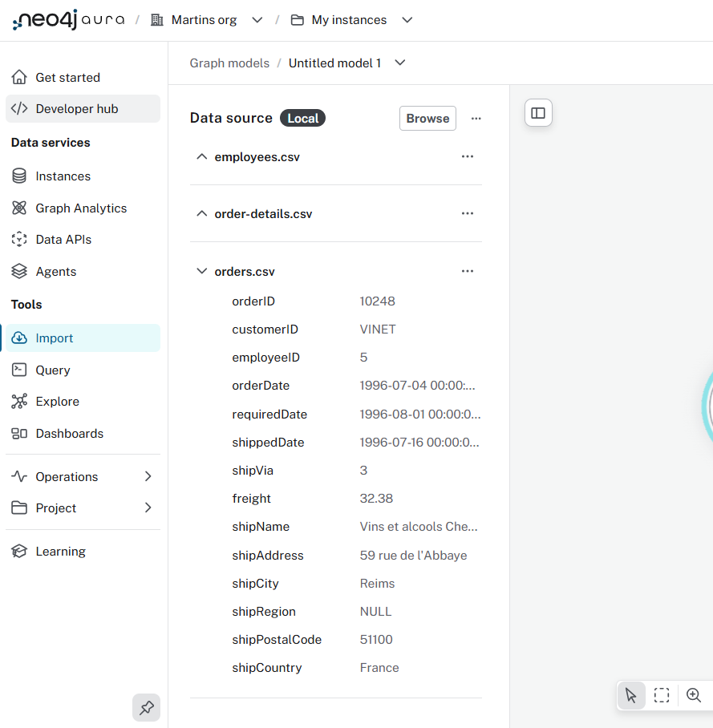Collapse the orders.csv file details
Viewport: 713px width, 728px height.
click(202, 271)
